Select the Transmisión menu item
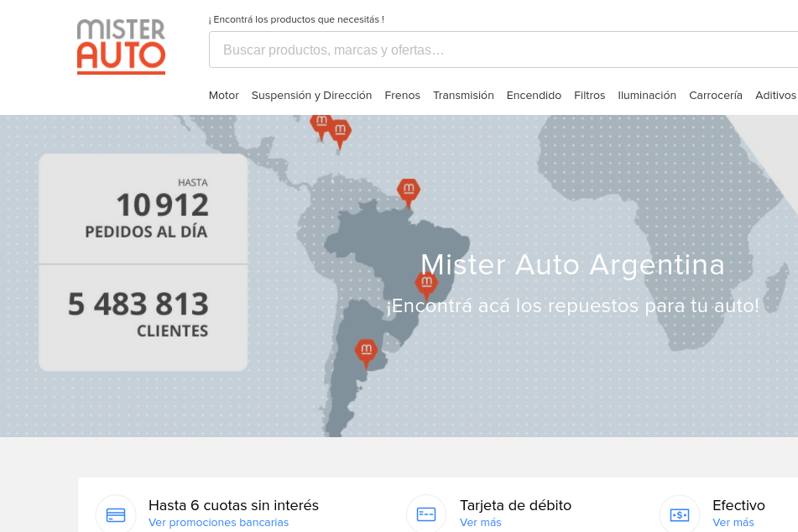Viewport: 798px width, 532px height. point(463,96)
